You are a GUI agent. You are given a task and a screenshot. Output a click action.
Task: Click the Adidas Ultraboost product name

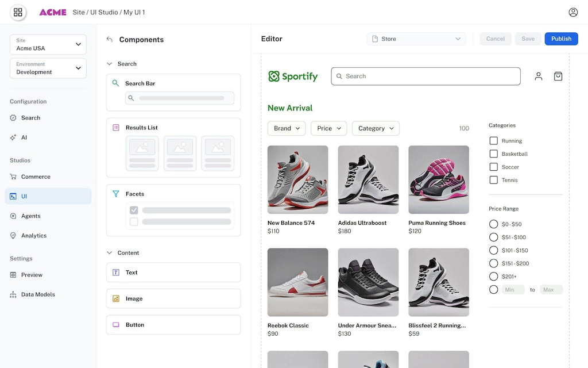[x=362, y=223]
